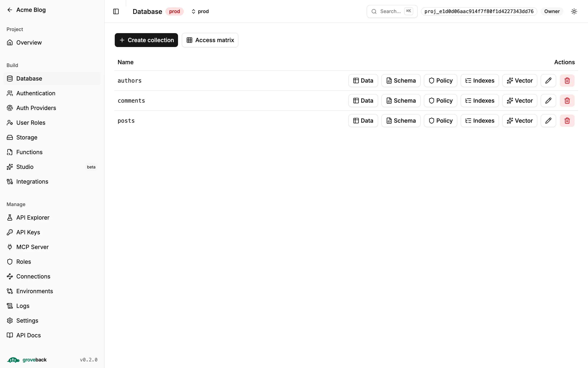588x368 pixels.
Task: Open Authentication in sidebar
Action: click(52, 93)
